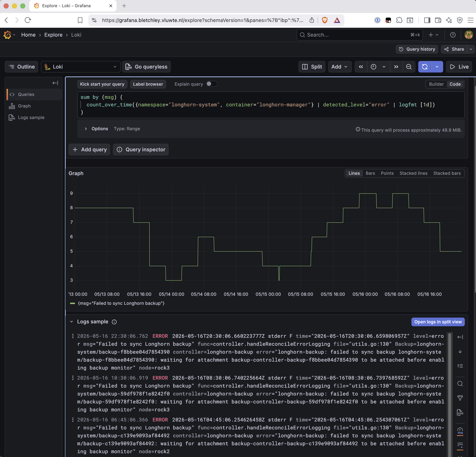The image size is (476, 457).
Task: Open menu for the 10:30:06.919 log line
Action: tap(73, 378)
